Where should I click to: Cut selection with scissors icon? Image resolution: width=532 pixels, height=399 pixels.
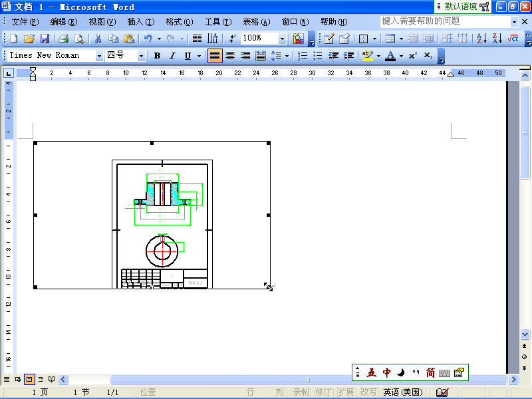(x=98, y=39)
